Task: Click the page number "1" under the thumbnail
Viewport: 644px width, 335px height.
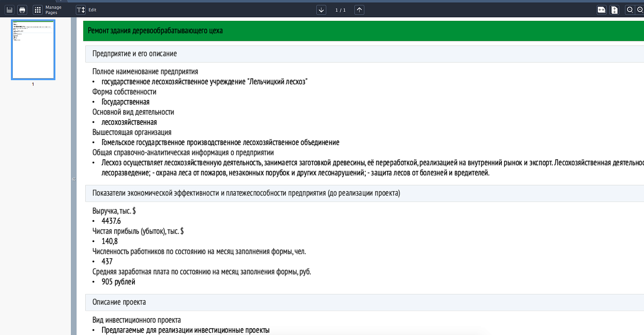Action: click(x=33, y=84)
